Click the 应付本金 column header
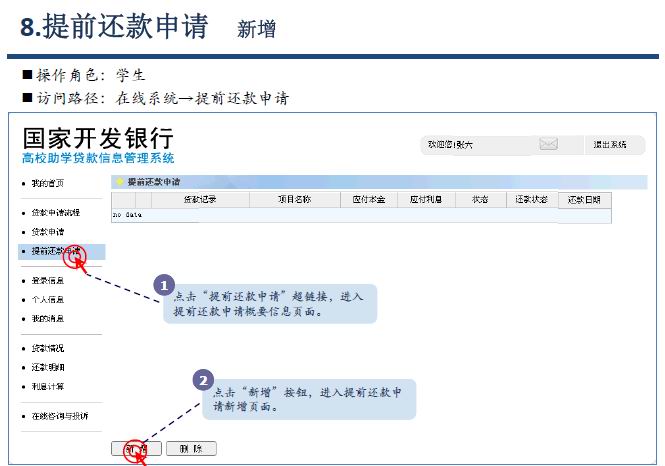The width and height of the screenshot is (665, 466). point(370,199)
